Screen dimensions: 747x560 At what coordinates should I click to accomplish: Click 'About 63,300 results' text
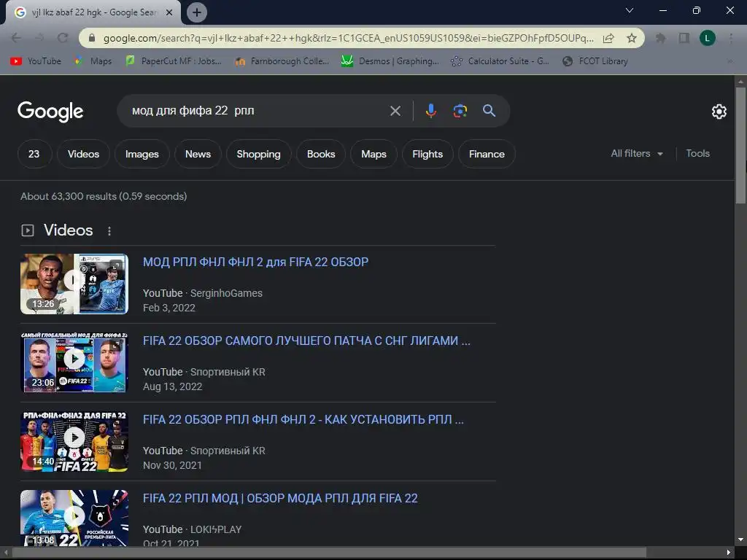(69, 196)
